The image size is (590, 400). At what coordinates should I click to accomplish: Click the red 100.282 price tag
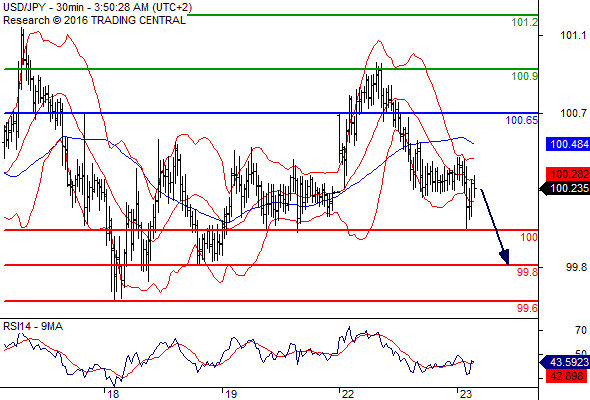[x=568, y=174]
